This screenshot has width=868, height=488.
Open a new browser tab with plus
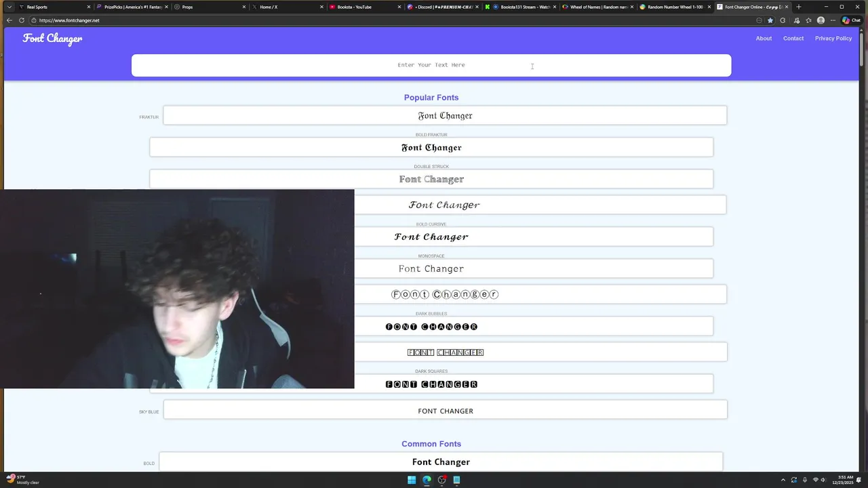(799, 7)
